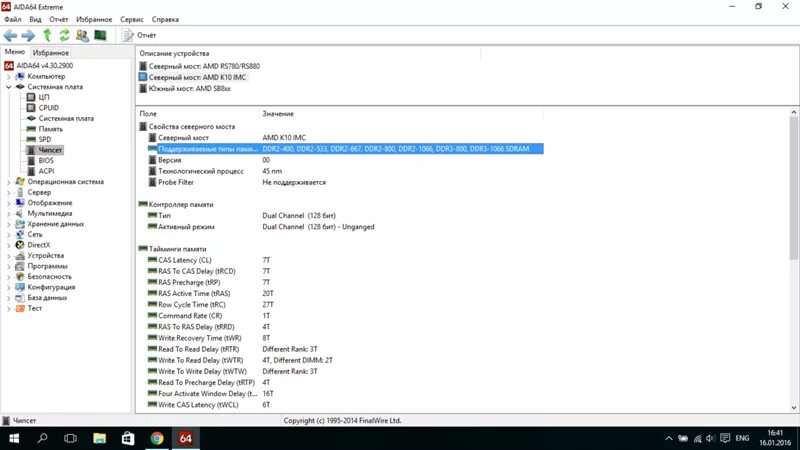800x450 pixels.
Task: Open the Справка menu
Action: 165,19
